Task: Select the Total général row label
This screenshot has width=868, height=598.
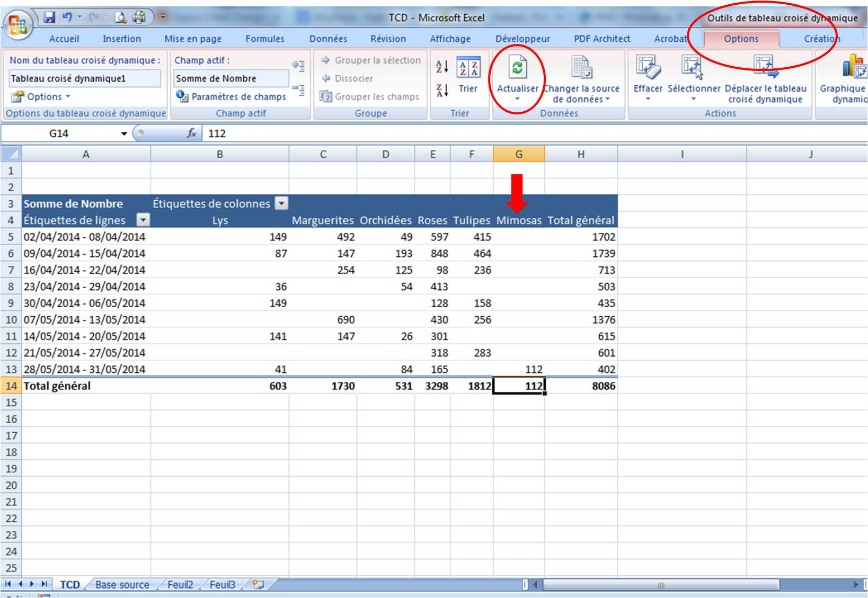Action: 86,386
